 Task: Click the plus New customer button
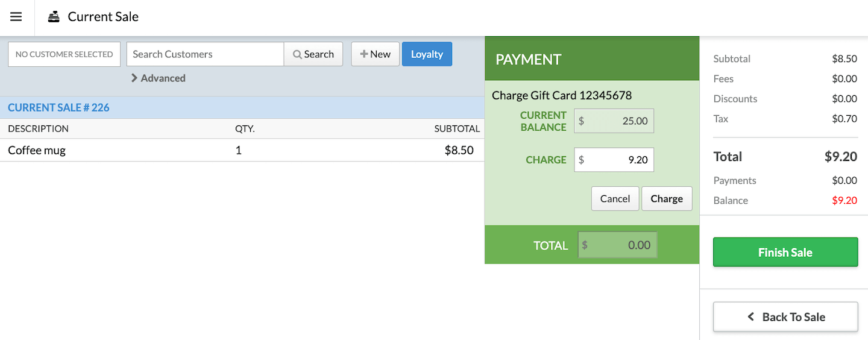coord(375,54)
